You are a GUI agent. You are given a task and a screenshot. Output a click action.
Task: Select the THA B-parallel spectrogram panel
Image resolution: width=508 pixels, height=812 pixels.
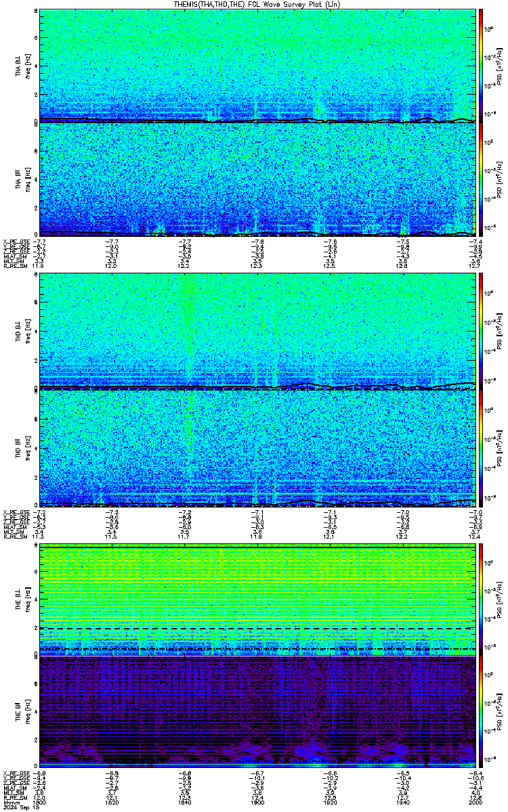coord(257,179)
